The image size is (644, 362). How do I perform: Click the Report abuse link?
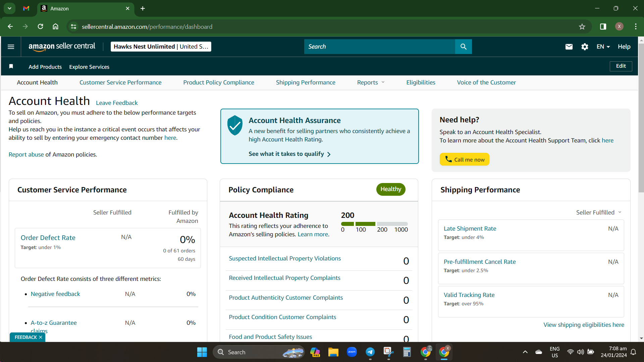tap(26, 155)
